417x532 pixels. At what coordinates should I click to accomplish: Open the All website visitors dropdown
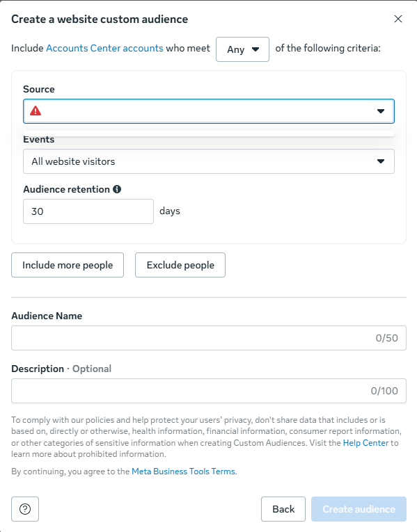209,161
